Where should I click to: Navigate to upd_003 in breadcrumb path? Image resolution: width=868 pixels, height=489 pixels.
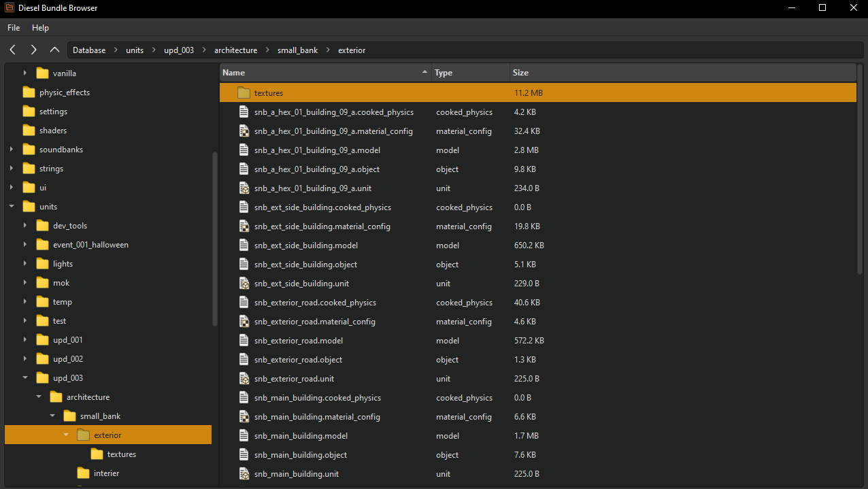click(x=179, y=50)
